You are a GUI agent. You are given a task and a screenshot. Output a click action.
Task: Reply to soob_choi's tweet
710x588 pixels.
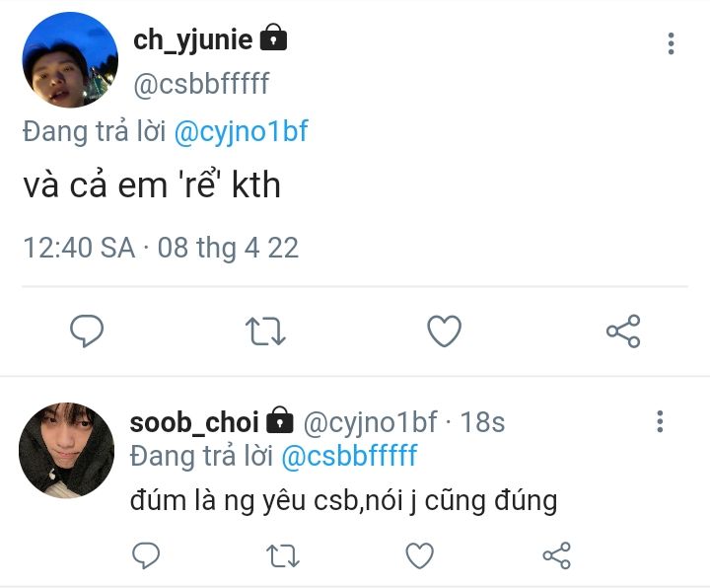(146, 554)
